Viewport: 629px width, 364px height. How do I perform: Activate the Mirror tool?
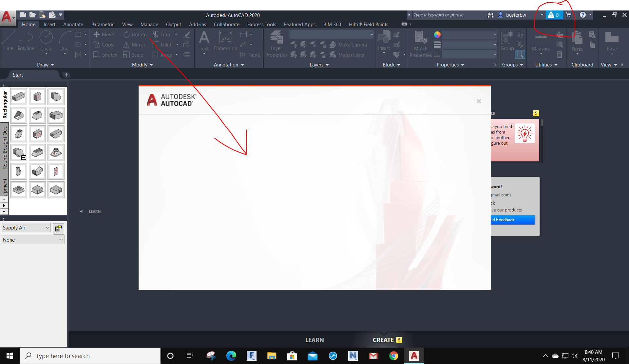pyautogui.click(x=134, y=45)
